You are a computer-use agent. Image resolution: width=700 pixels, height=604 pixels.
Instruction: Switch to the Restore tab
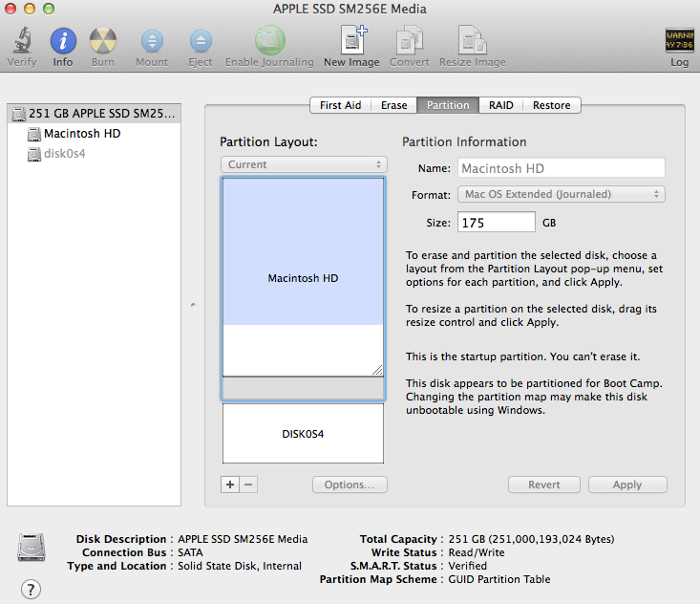[552, 105]
